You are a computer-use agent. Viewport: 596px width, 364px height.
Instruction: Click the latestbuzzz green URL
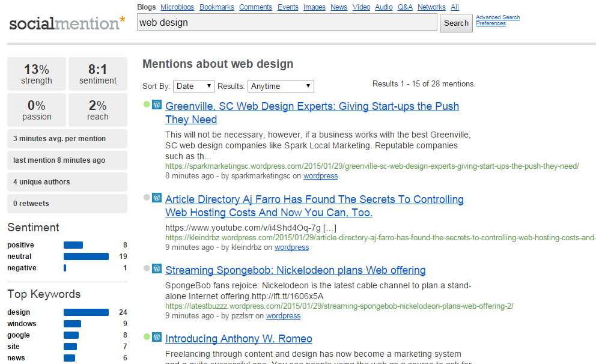[x=339, y=306]
